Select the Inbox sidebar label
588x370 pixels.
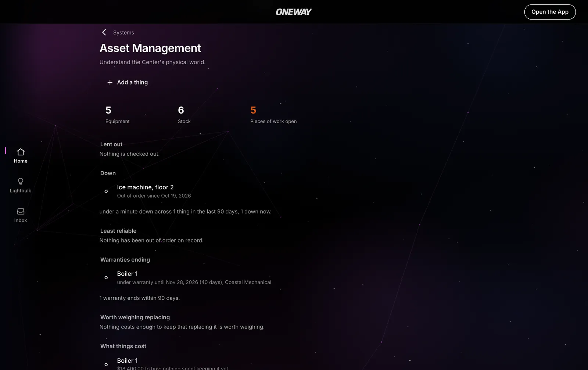pyautogui.click(x=21, y=220)
